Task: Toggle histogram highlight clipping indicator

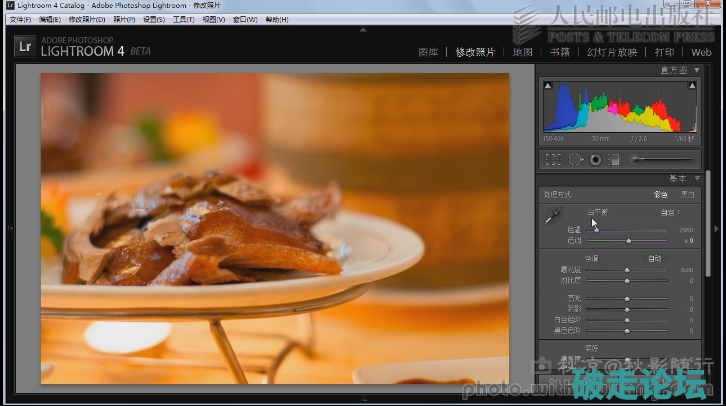Action: click(x=691, y=83)
